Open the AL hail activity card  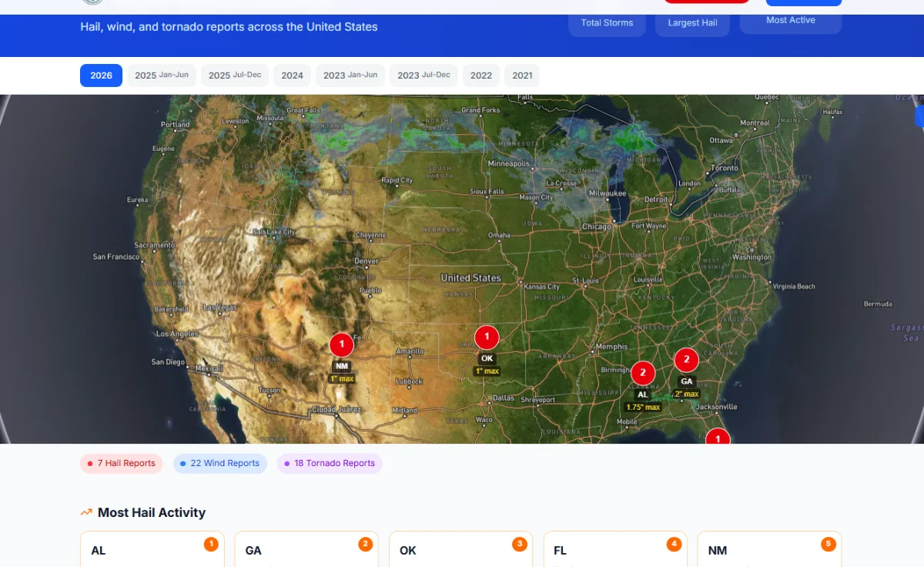(152, 550)
